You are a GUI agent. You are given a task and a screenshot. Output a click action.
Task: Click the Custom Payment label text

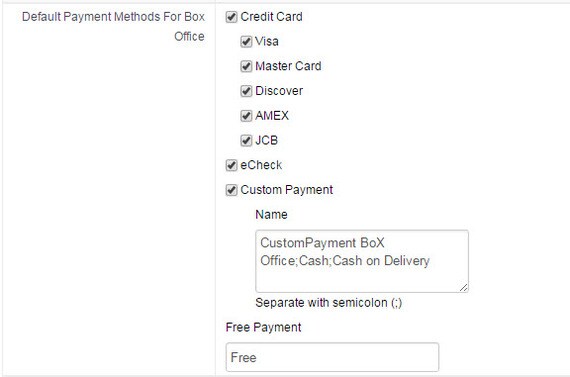286,190
